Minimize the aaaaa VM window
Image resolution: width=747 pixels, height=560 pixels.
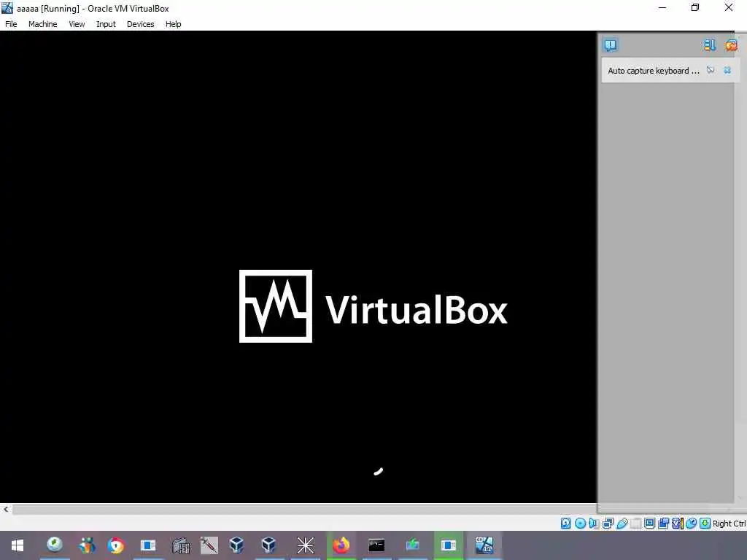(x=662, y=7)
